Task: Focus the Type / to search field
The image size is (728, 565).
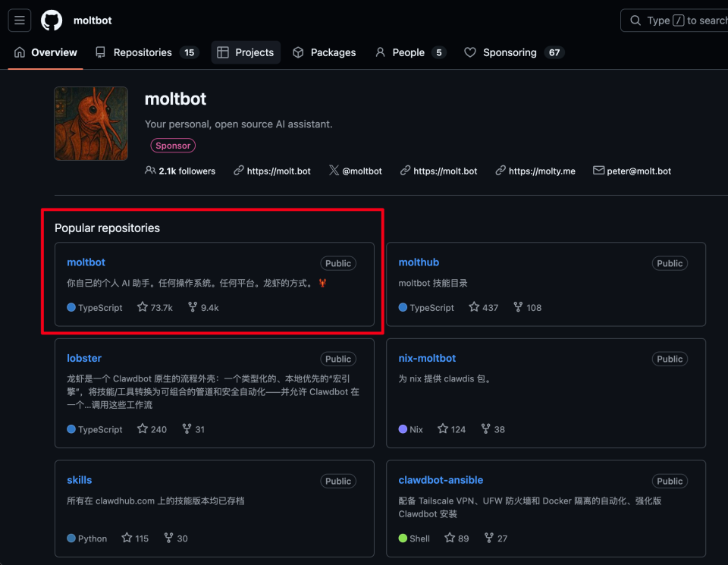Action: pyautogui.click(x=674, y=20)
